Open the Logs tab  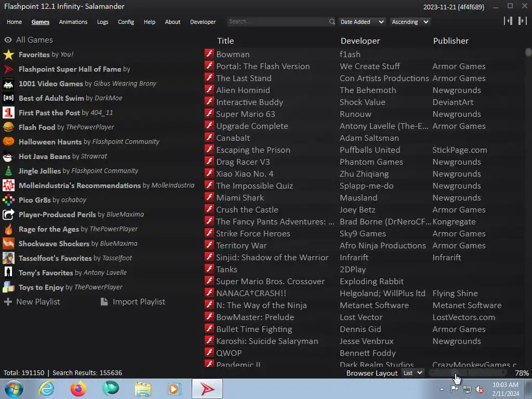tap(102, 22)
